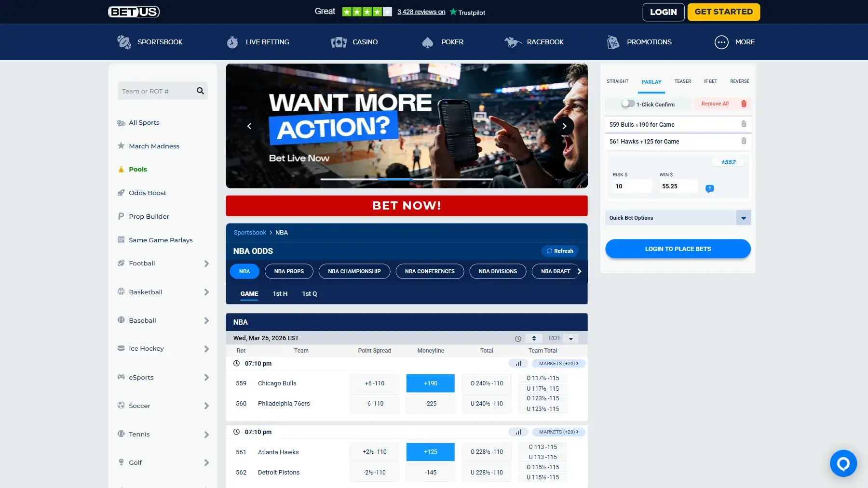868x488 pixels.
Task: Click the Risk $ amount field
Action: [x=632, y=186]
